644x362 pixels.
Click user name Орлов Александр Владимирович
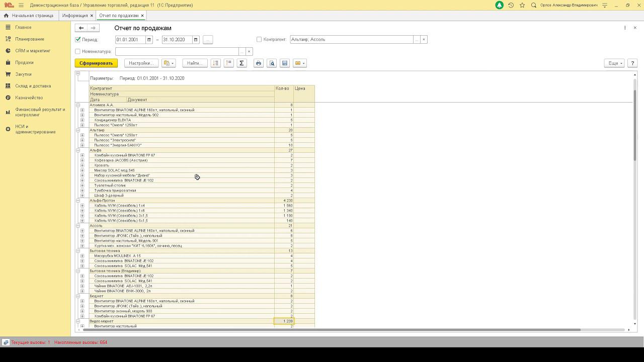click(569, 5)
